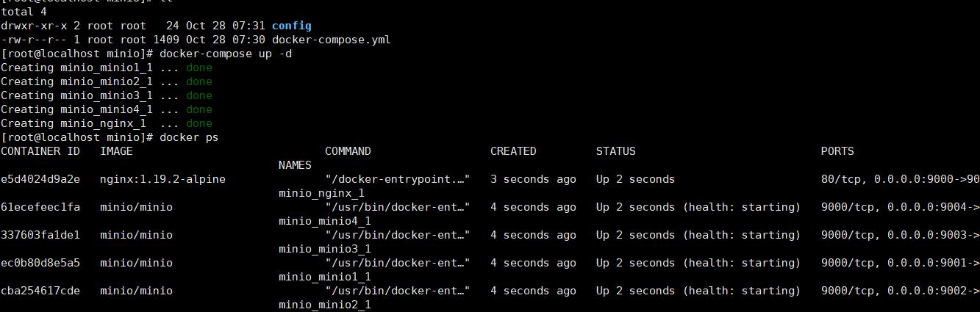Image resolution: width=980 pixels, height=312 pixels.
Task: Click the 'Creating minio_nginx_1' output text
Action: point(74,123)
